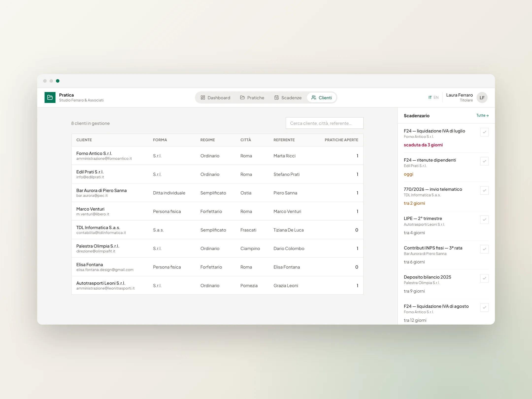This screenshot has height=399, width=532.
Task: Click the PRATICHE APERTE column header
Action: (341, 140)
